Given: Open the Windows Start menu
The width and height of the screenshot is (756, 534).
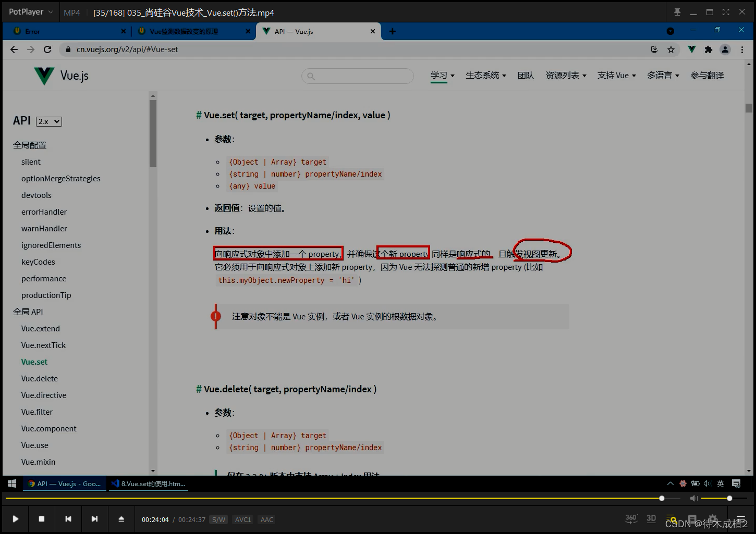Looking at the screenshot, I should tap(12, 483).
